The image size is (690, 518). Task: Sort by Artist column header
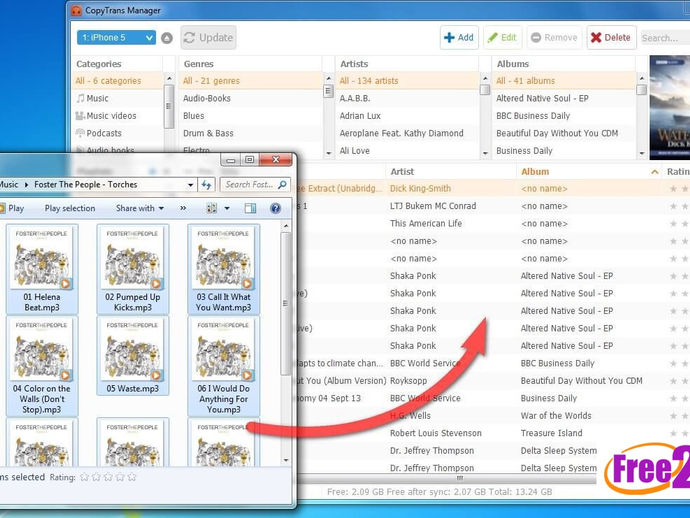point(450,172)
